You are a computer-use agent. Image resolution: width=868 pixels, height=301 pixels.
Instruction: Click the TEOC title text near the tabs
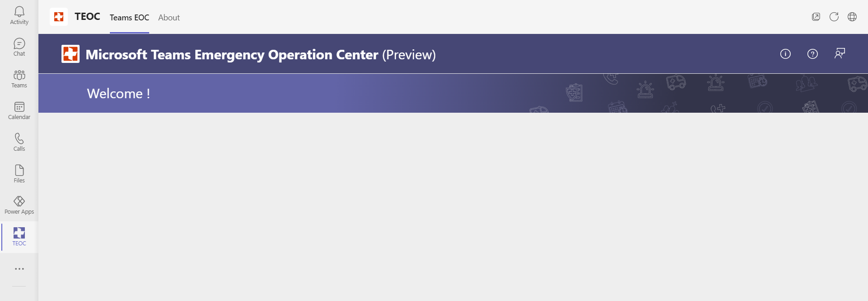coord(87,16)
